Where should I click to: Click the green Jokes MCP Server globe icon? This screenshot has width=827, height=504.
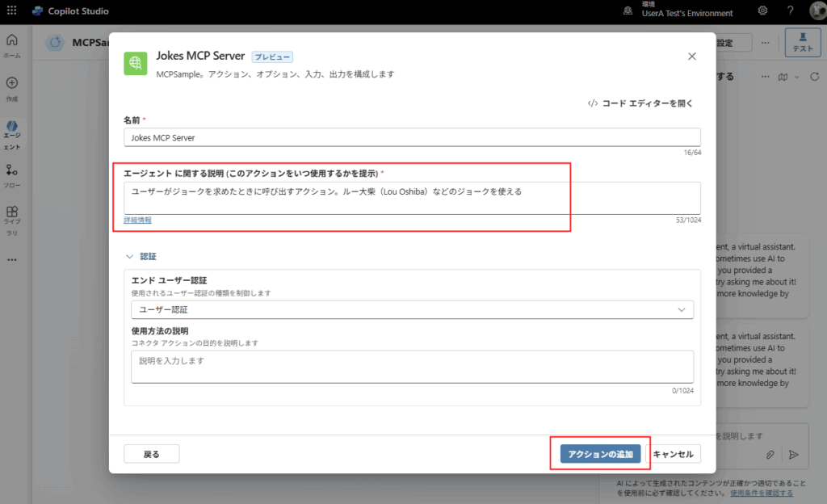coord(136,63)
